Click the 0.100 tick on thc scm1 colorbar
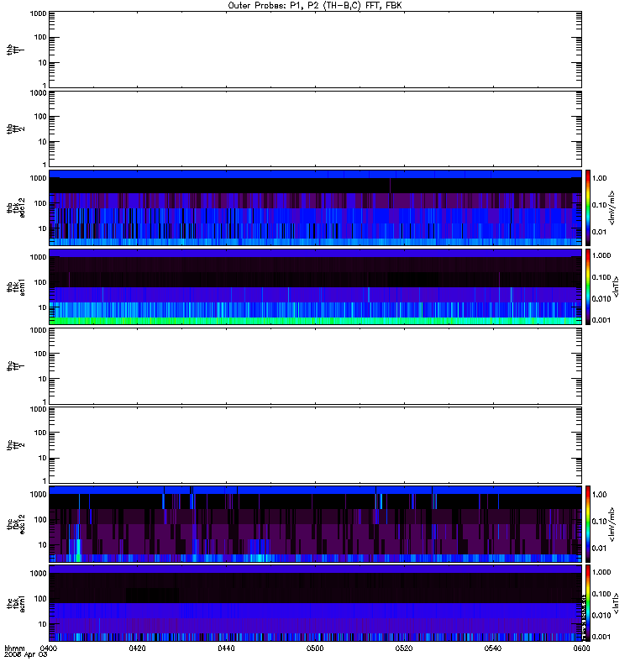Screen dimensions: 630x672 [601, 594]
